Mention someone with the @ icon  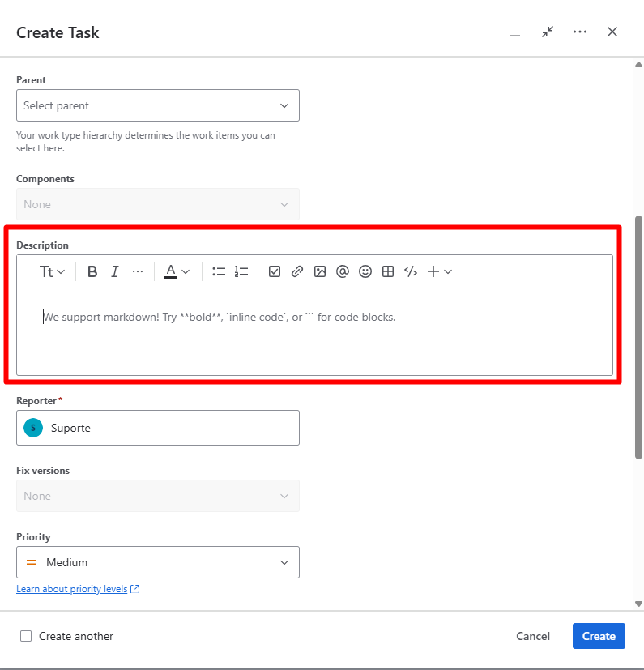point(343,271)
